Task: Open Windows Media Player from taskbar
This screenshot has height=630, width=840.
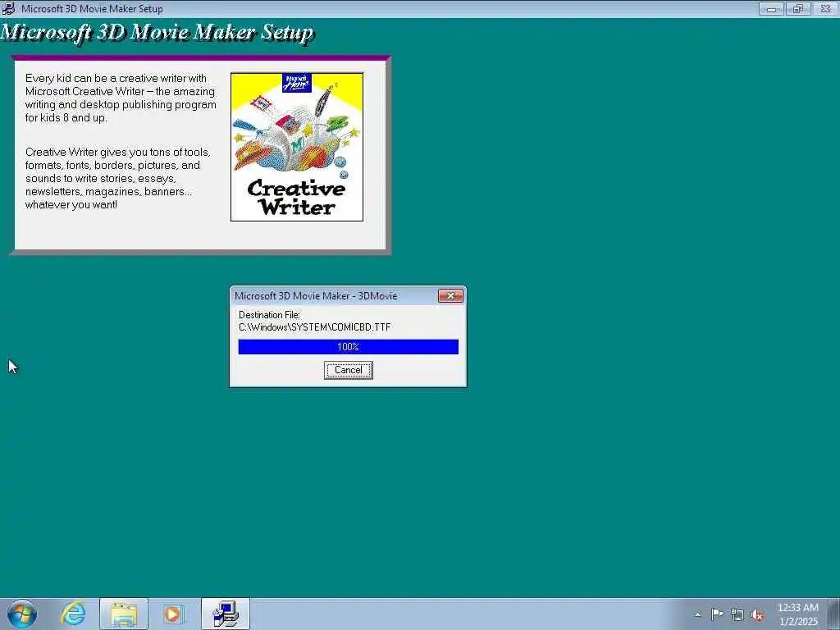Action: click(173, 614)
